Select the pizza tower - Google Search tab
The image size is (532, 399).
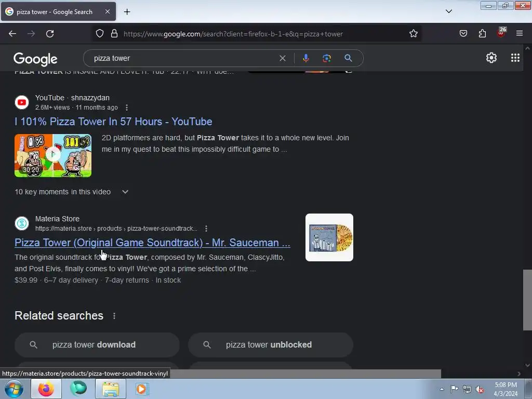point(58,11)
